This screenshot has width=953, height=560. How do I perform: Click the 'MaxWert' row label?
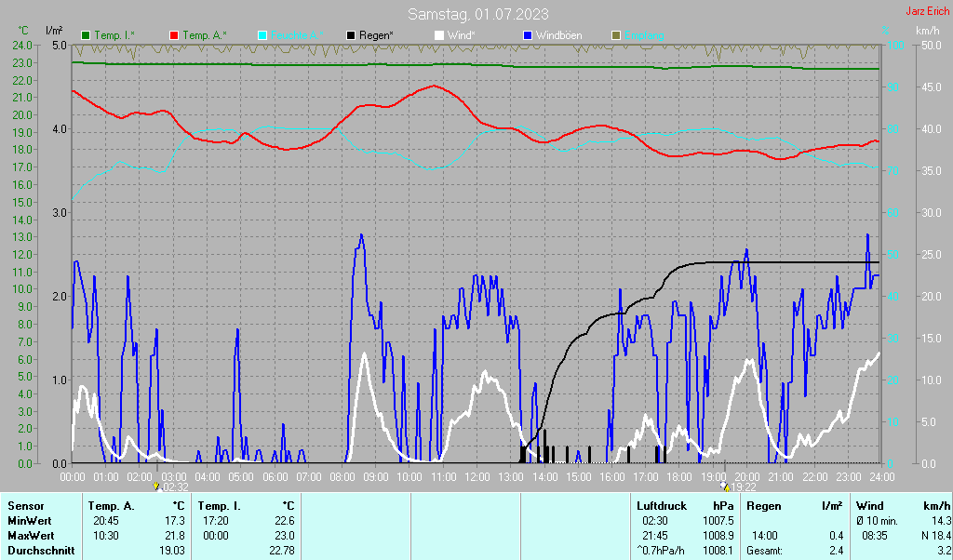[31, 537]
